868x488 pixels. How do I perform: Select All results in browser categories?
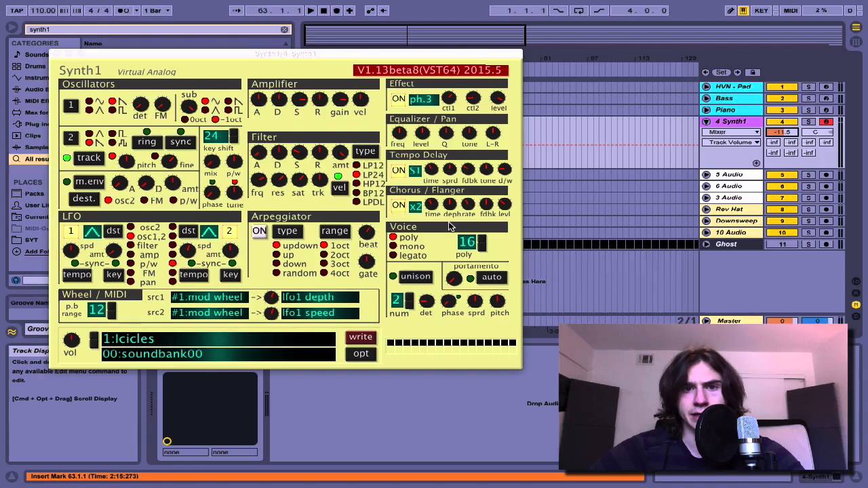point(35,159)
